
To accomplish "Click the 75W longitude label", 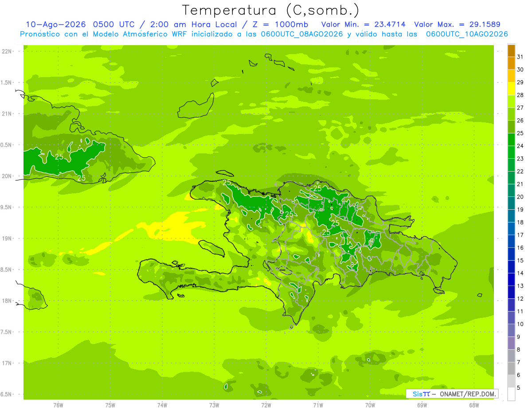I will 110,405.
